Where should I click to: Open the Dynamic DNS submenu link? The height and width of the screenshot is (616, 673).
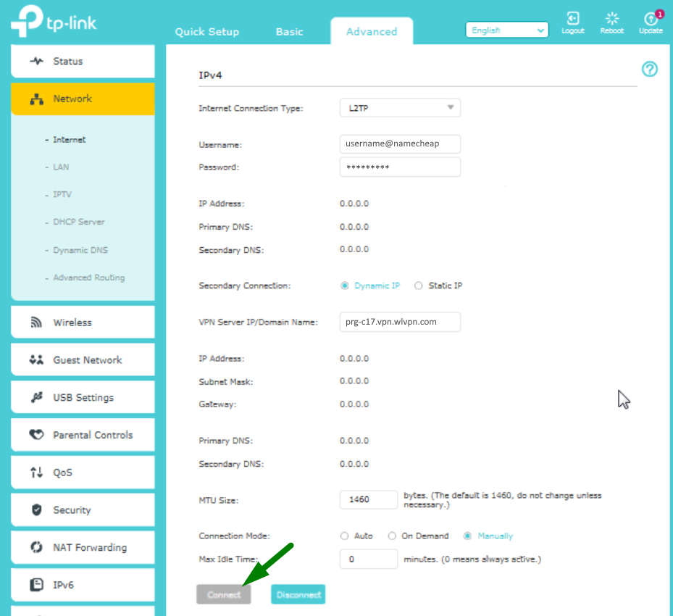point(80,250)
